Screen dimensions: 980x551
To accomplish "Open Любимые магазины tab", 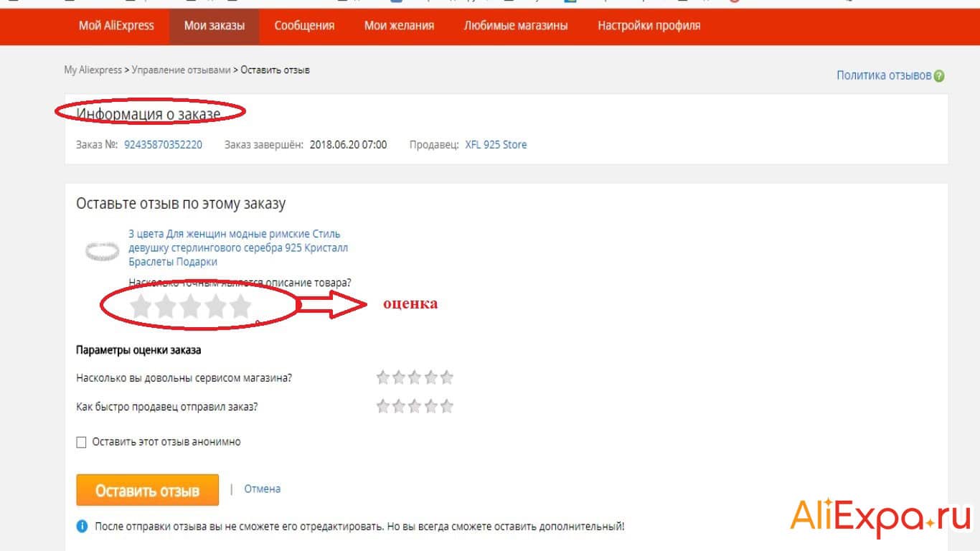I will 516,26.
